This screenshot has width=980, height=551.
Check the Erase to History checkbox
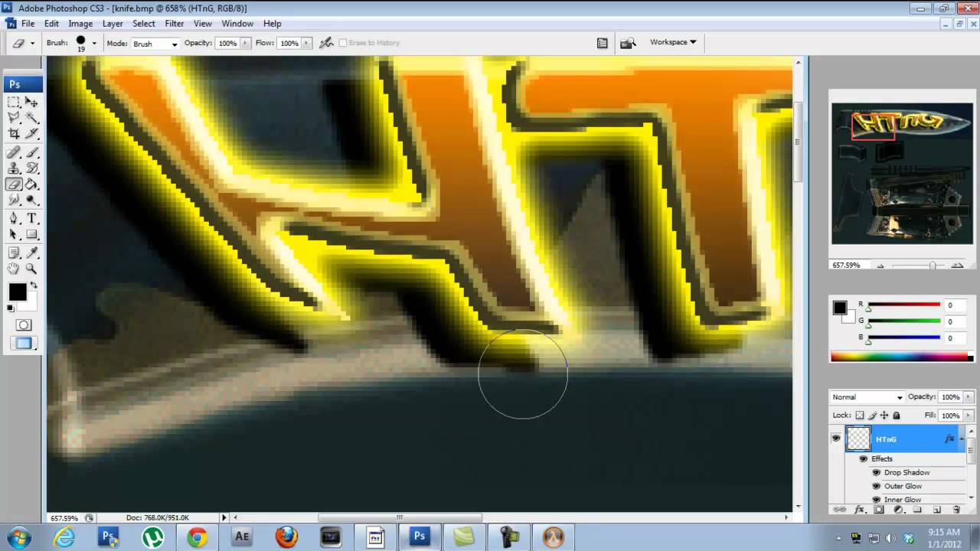coord(342,43)
